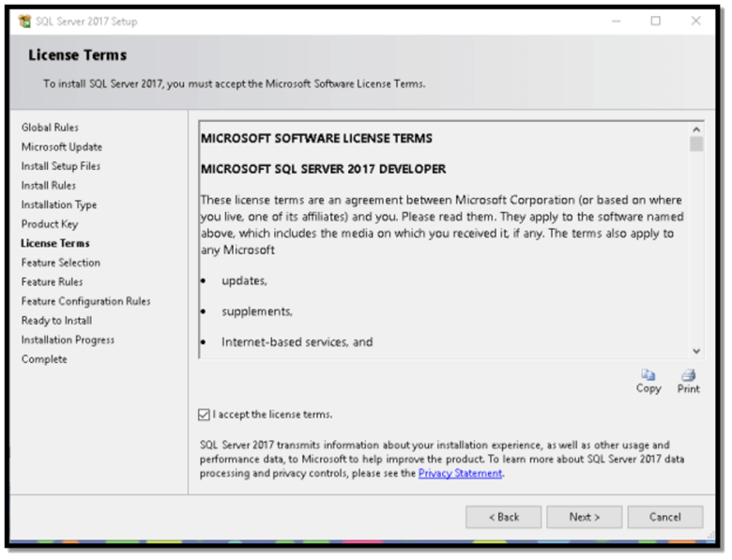Select Microsoft Update step in sidebar
The height and width of the screenshot is (560, 732).
pos(62,147)
